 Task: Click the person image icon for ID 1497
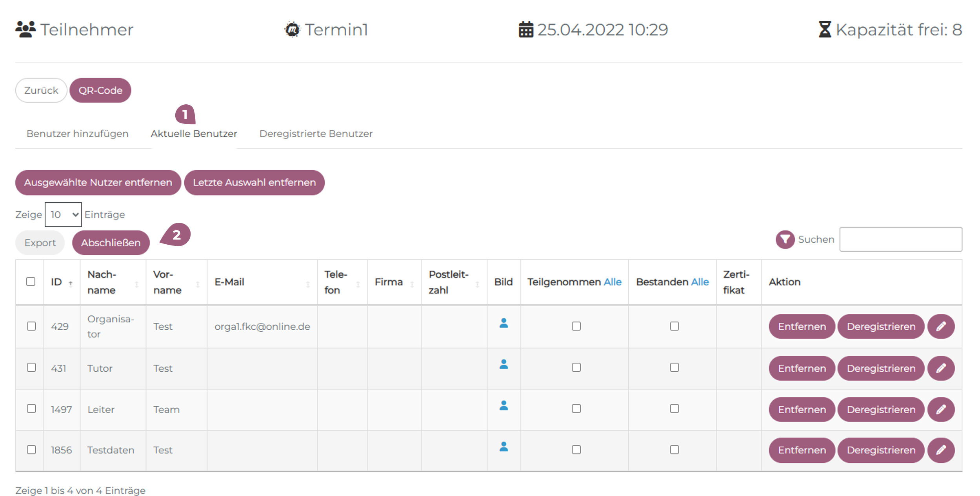[x=504, y=405]
